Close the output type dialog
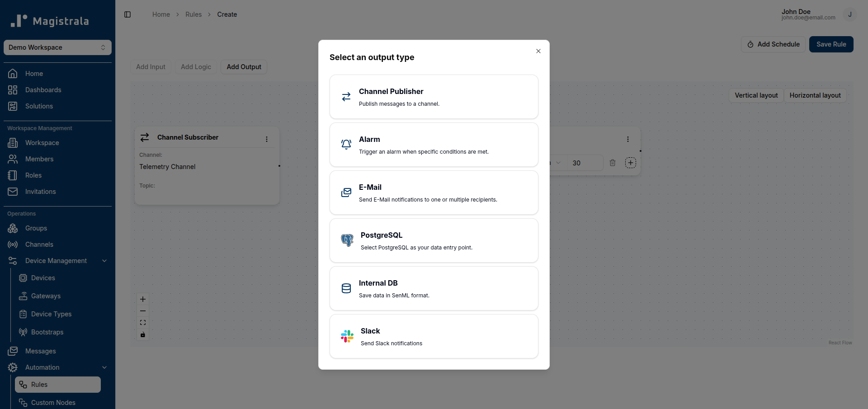This screenshot has width=868, height=409. 538,51
